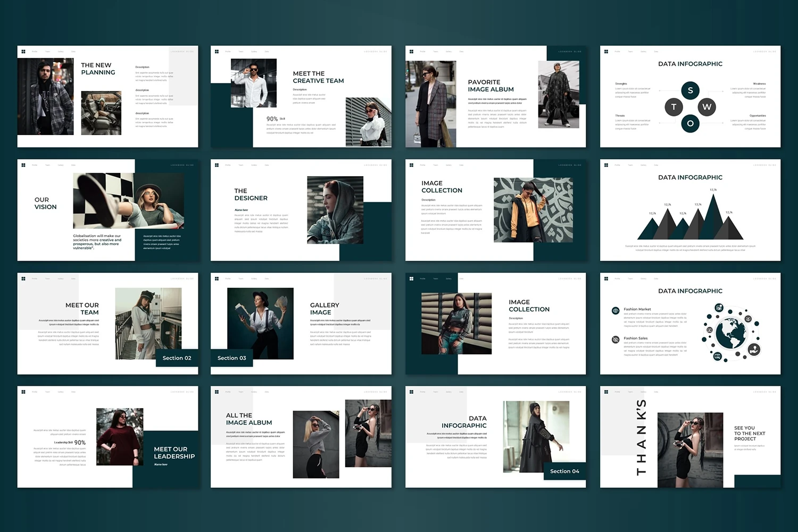Click the globe graphic in the infographic slide

pyautogui.click(x=731, y=334)
